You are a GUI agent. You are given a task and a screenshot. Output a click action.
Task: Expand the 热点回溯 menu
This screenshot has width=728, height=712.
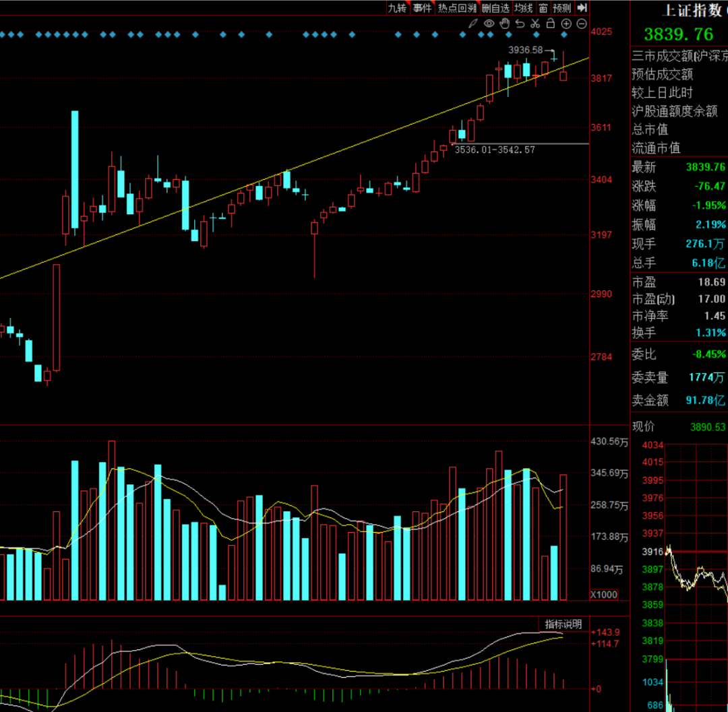point(457,8)
